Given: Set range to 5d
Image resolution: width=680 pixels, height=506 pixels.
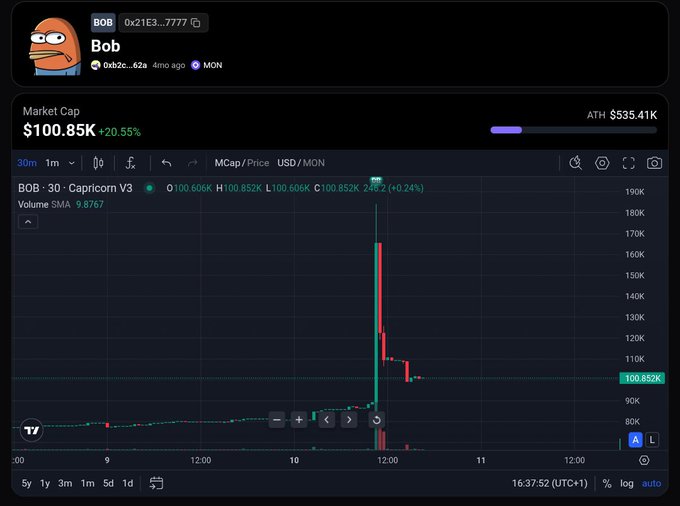Looking at the screenshot, I should pyautogui.click(x=108, y=483).
